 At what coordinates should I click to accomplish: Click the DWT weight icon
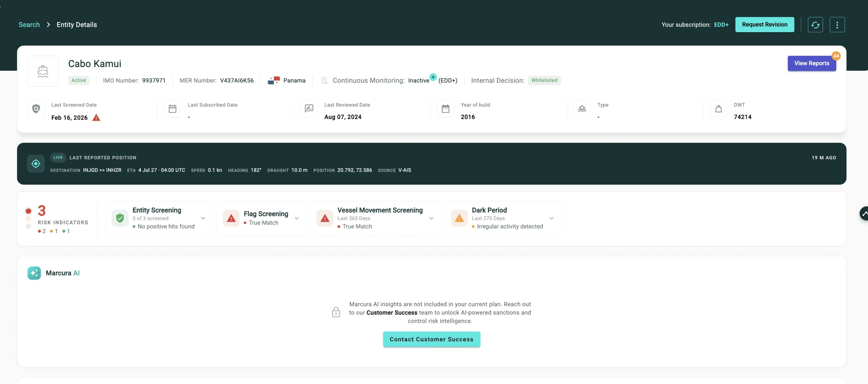pos(718,108)
